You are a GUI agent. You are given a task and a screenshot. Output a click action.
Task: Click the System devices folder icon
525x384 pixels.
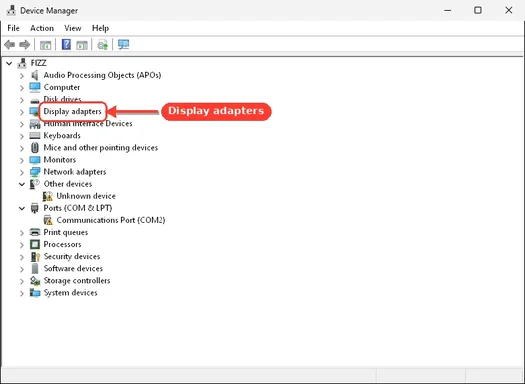[35, 293]
